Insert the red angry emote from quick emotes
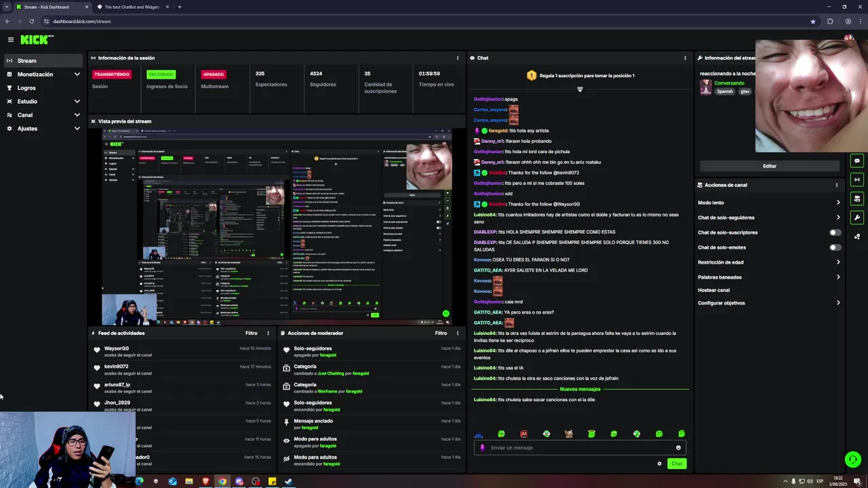The height and width of the screenshot is (488, 868). (524, 434)
